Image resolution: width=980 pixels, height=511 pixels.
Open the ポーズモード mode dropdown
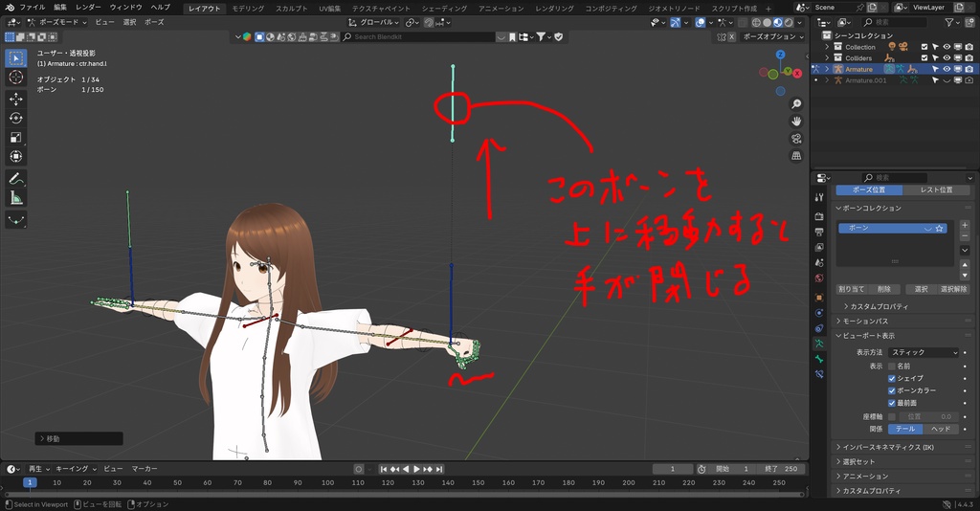[x=57, y=23]
